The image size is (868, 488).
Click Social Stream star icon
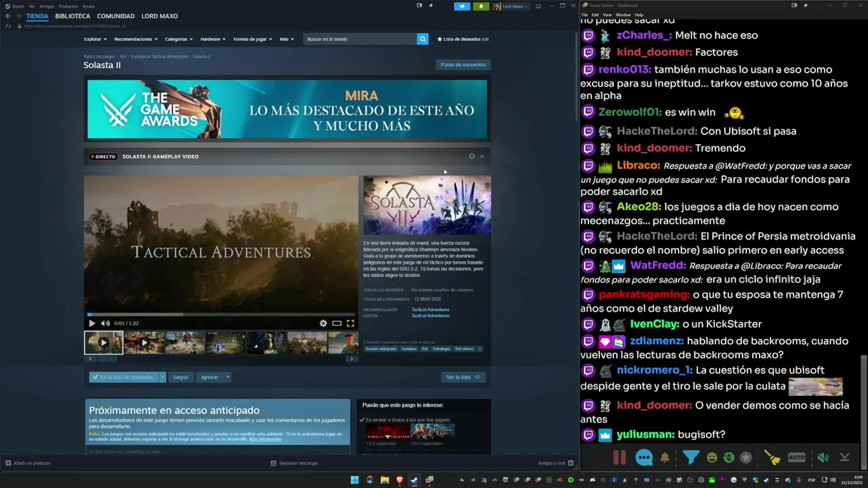point(746,457)
